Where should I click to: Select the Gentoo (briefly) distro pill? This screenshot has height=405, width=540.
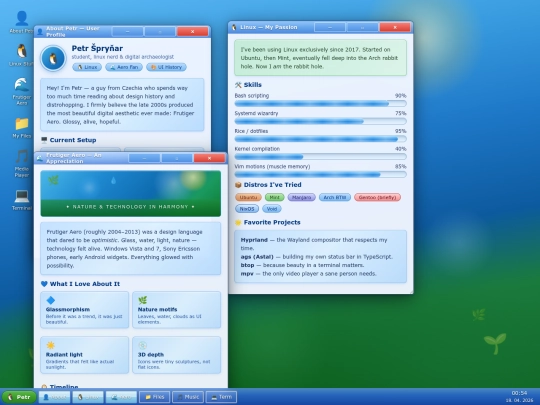click(x=377, y=197)
